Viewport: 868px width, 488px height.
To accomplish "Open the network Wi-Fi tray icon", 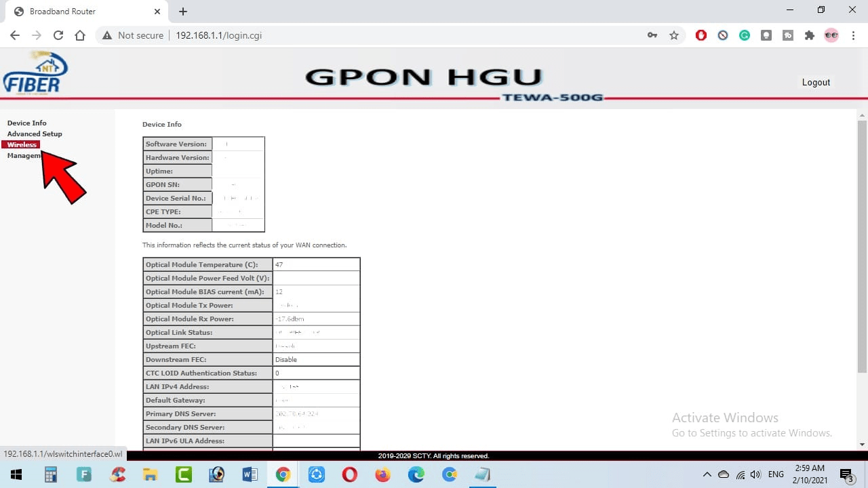I will 741,474.
